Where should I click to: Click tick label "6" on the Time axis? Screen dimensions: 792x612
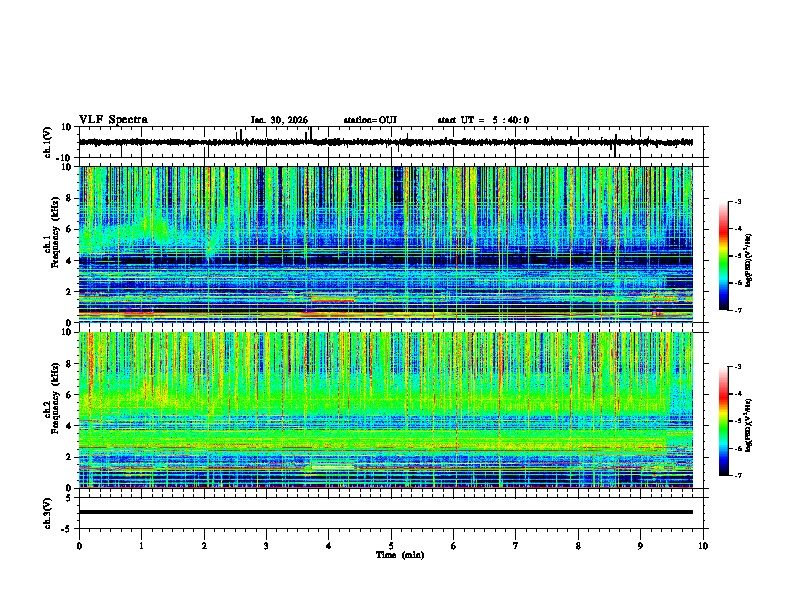pyautogui.click(x=454, y=546)
